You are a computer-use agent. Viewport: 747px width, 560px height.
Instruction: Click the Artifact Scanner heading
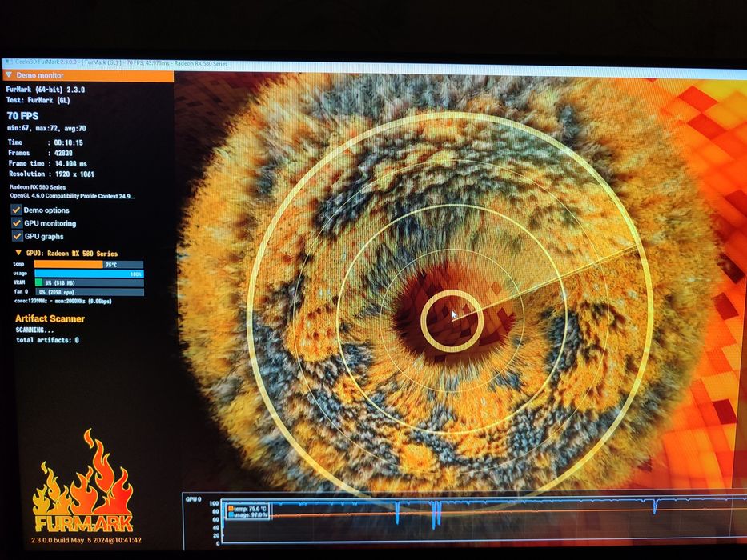point(50,318)
